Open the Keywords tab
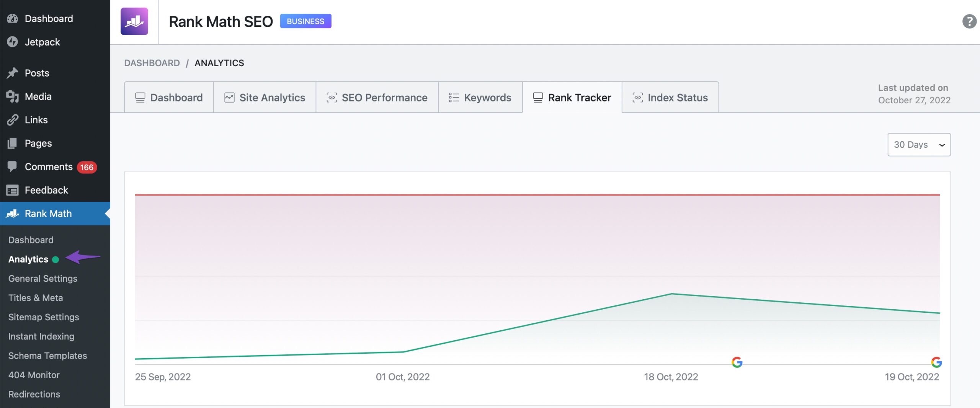This screenshot has width=980, height=408. tap(480, 97)
